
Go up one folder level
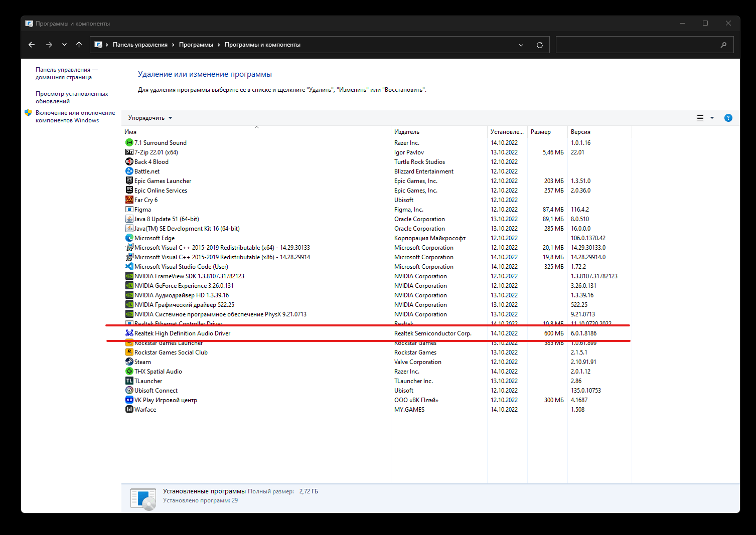point(79,45)
